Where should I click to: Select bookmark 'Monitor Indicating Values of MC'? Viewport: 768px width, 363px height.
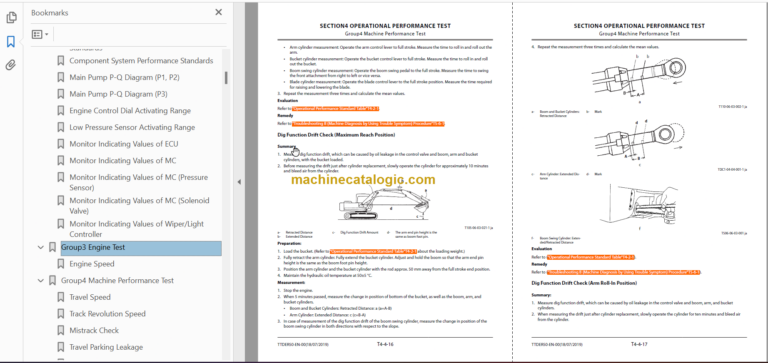(x=122, y=161)
